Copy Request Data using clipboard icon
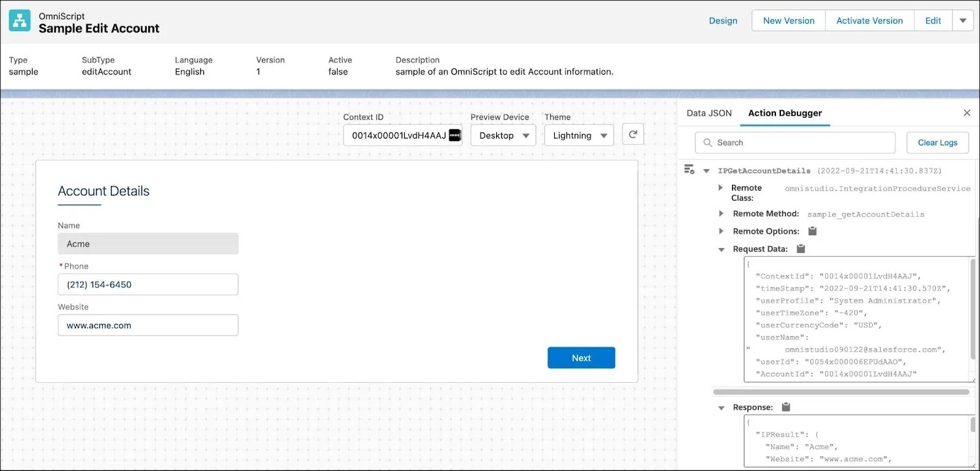The image size is (980, 471). [x=801, y=249]
